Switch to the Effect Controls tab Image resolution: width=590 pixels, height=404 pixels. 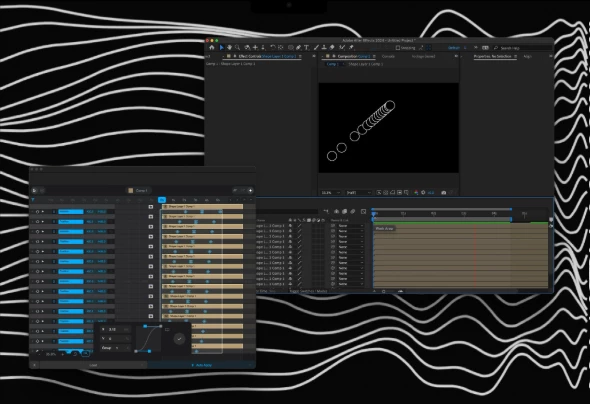262,56
